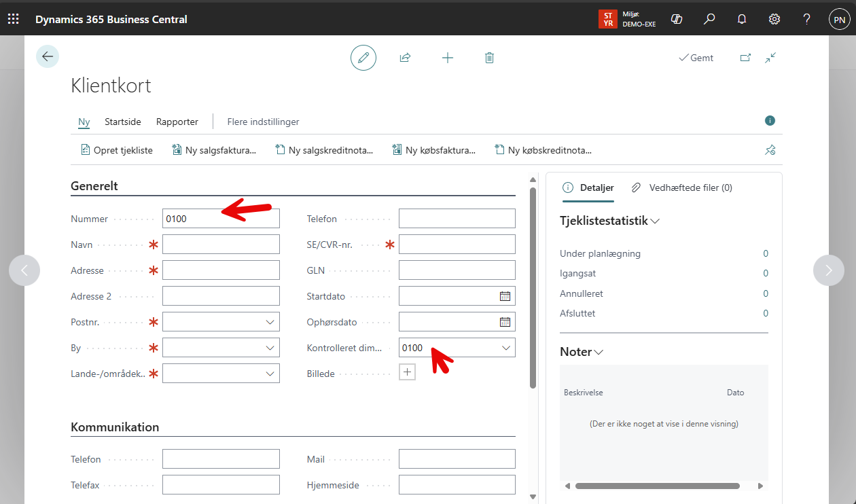Open the app launcher grid
The image size is (856, 504).
click(x=14, y=19)
